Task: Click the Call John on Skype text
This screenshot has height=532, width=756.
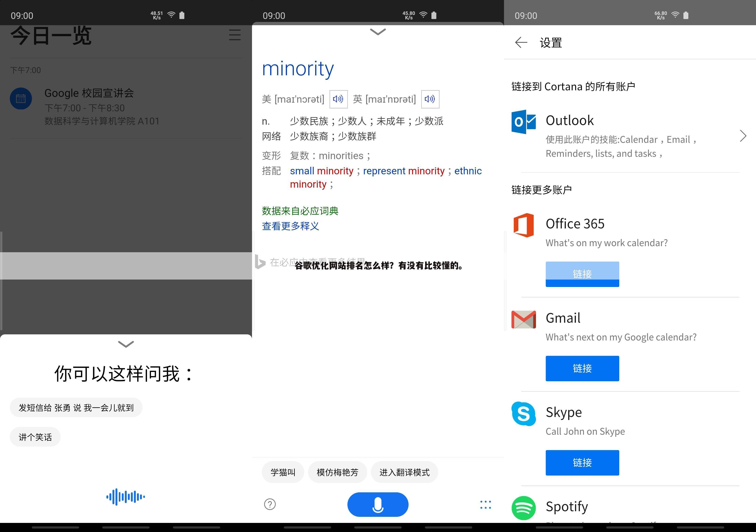Action: click(x=585, y=431)
